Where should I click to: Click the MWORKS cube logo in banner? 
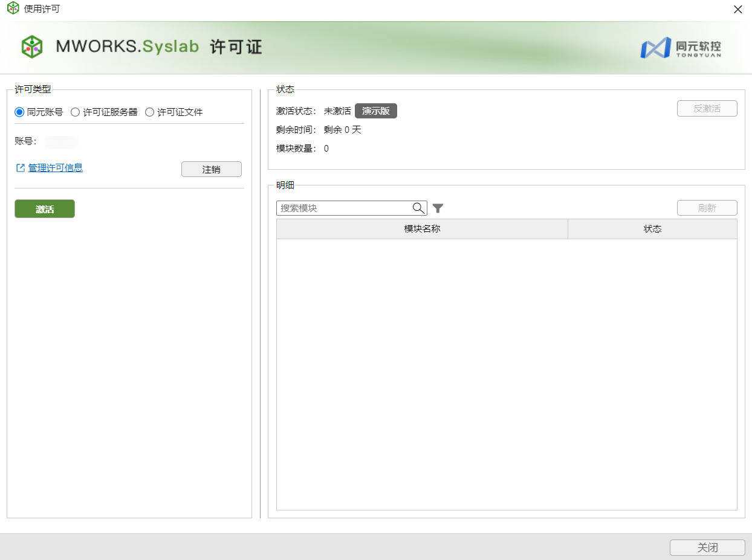tap(32, 47)
